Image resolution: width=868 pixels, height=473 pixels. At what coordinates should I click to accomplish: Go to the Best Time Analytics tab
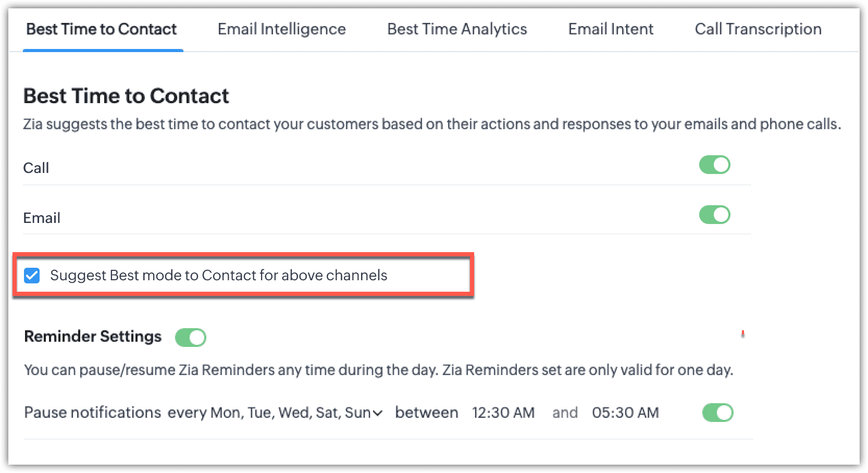[x=457, y=29]
